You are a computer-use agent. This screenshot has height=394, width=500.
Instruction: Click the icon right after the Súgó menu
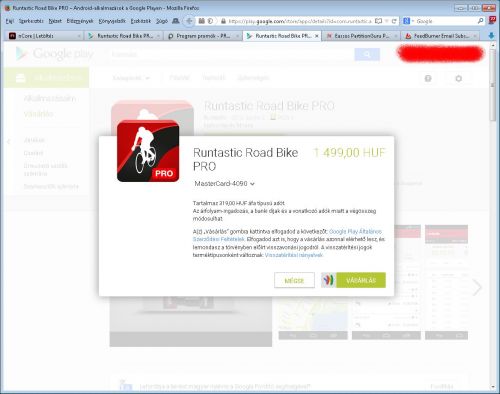(176, 21)
